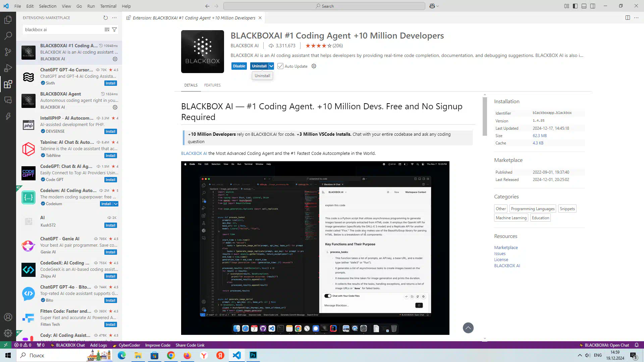644x362 pixels.
Task: Open the lightning bolt BLACKBOX icon in activity bar
Action: coord(8,116)
